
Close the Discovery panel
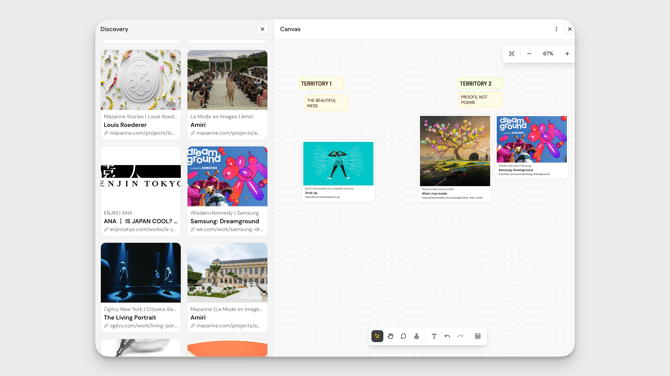tap(262, 29)
